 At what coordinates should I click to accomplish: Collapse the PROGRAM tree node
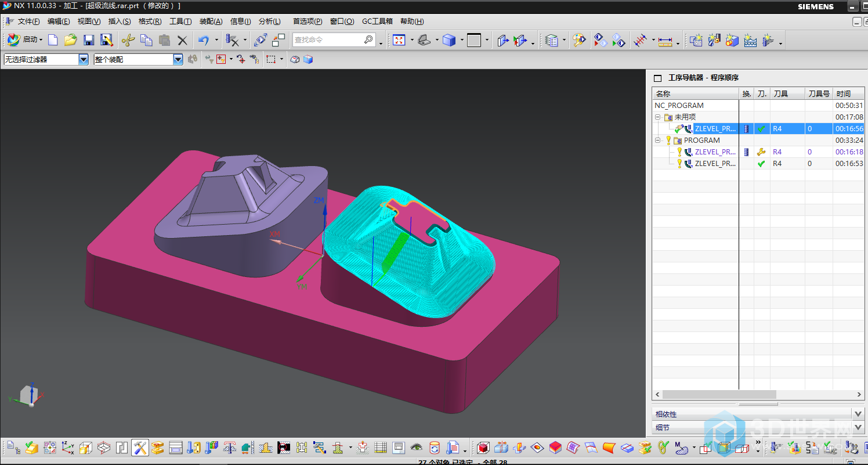tap(658, 140)
